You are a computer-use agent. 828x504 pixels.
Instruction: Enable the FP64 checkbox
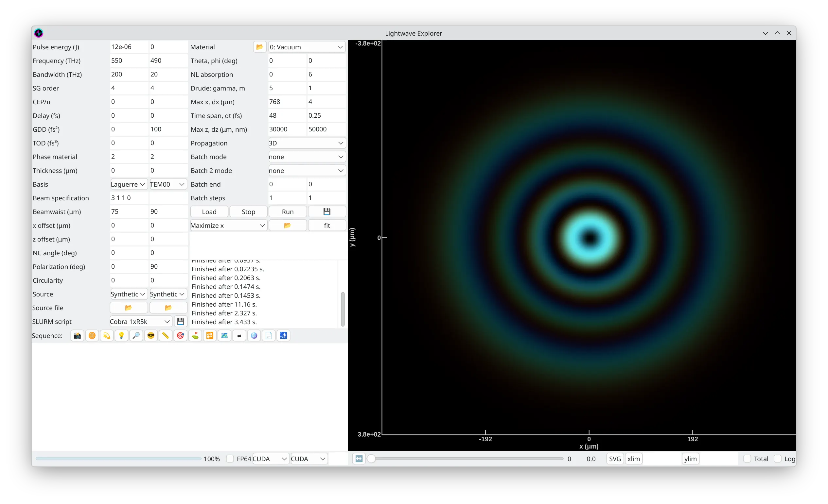click(x=230, y=459)
